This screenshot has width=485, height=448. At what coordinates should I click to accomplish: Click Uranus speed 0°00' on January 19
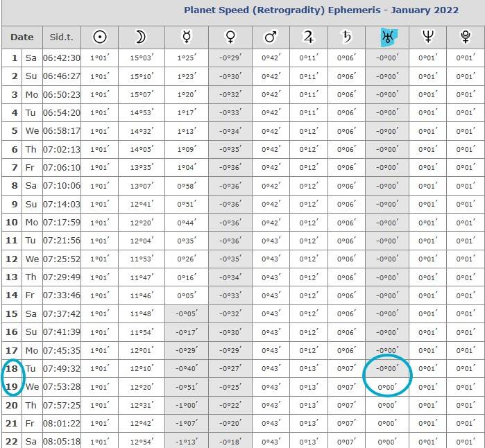387,387
